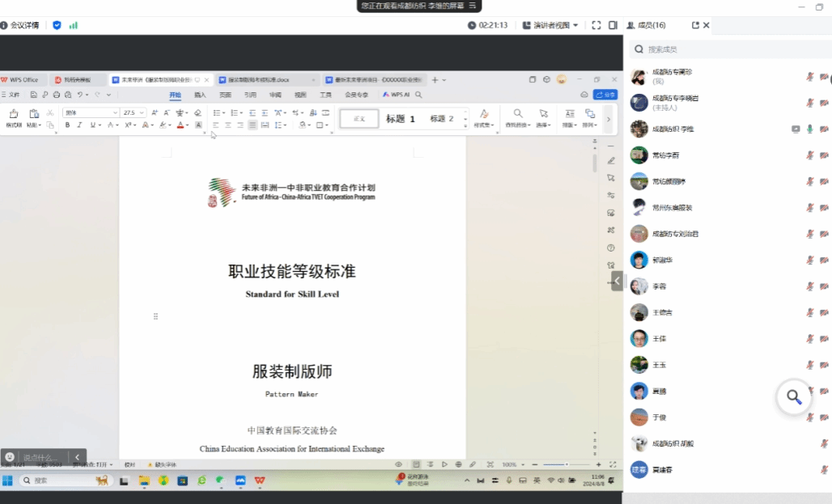Click the Format Painter (格式刷) icon
The width and height of the screenshot is (832, 504).
(x=13, y=115)
